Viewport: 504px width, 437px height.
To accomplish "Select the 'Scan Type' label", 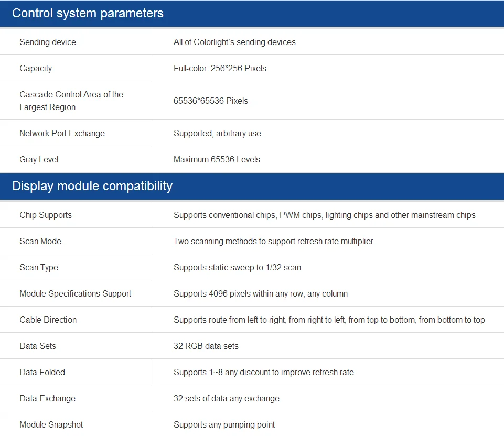I will point(39,267).
